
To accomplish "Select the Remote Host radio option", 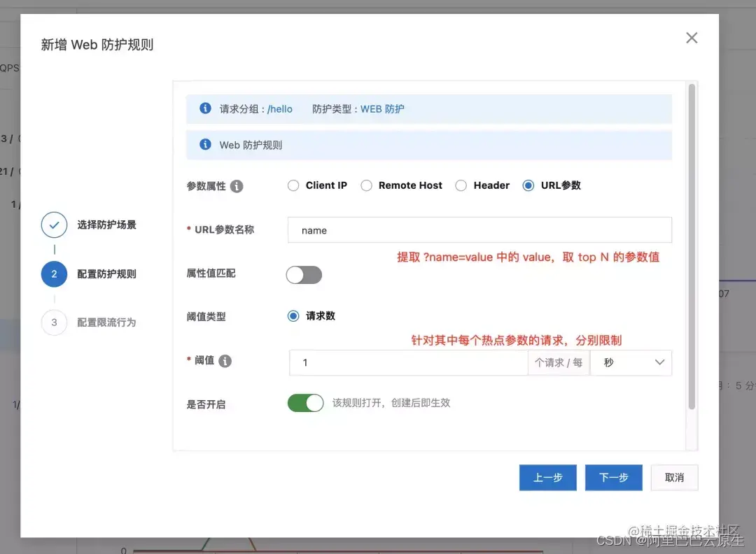I will 366,185.
